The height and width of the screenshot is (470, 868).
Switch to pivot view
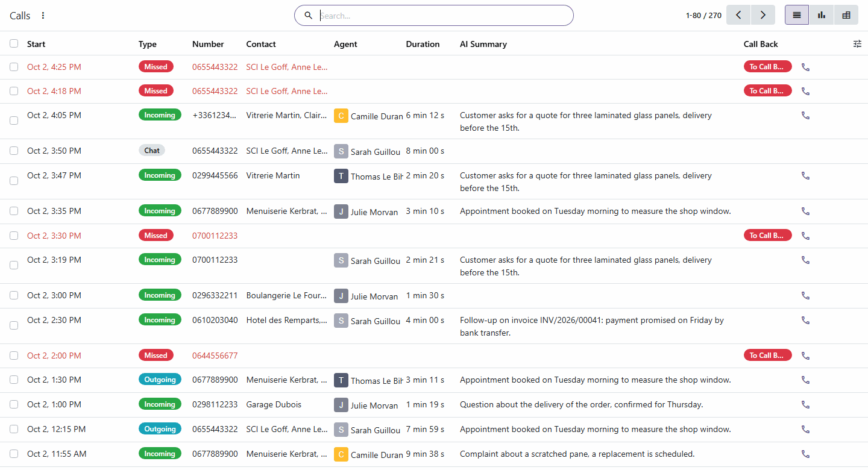pyautogui.click(x=846, y=15)
